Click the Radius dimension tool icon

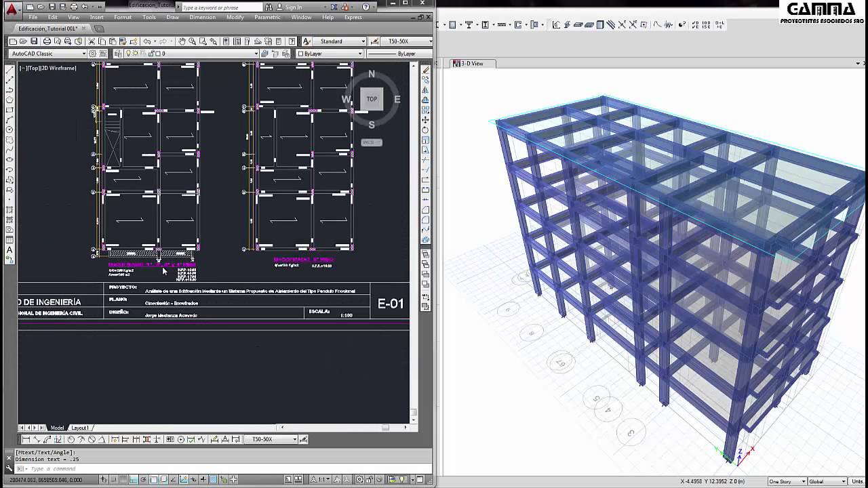[71, 439]
